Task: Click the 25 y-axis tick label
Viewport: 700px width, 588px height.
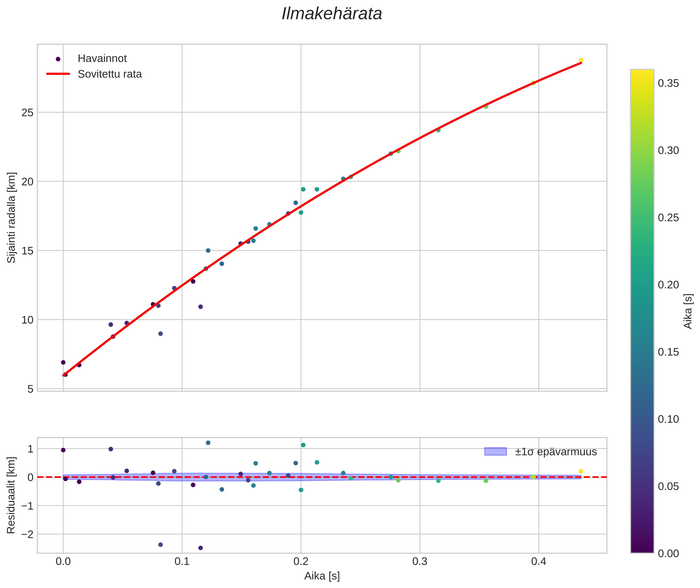Action: (27, 113)
